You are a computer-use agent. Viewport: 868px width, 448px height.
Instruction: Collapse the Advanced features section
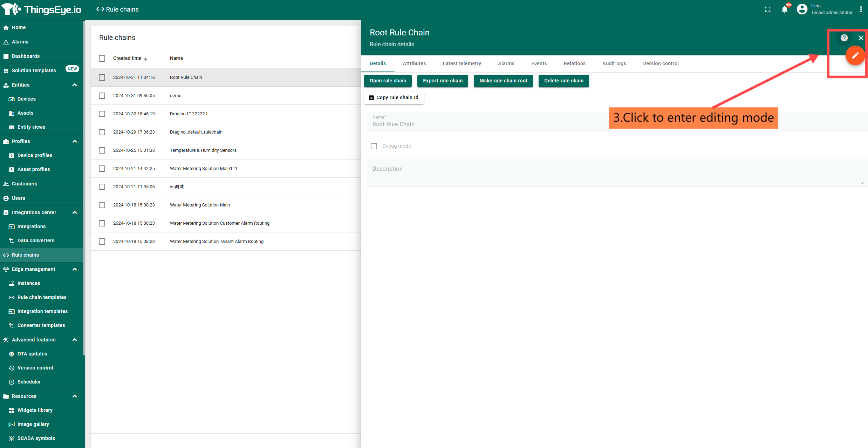[74, 340]
